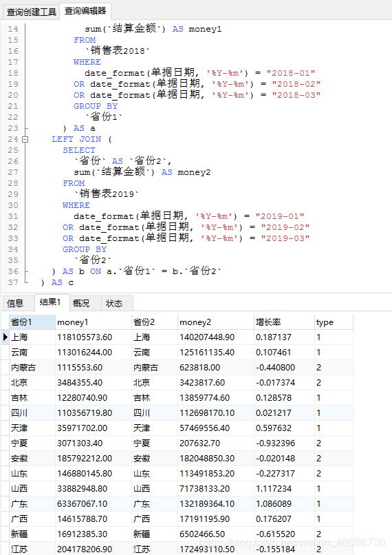Select money1 value 146880145.80
The image size is (392, 555).
94,474
